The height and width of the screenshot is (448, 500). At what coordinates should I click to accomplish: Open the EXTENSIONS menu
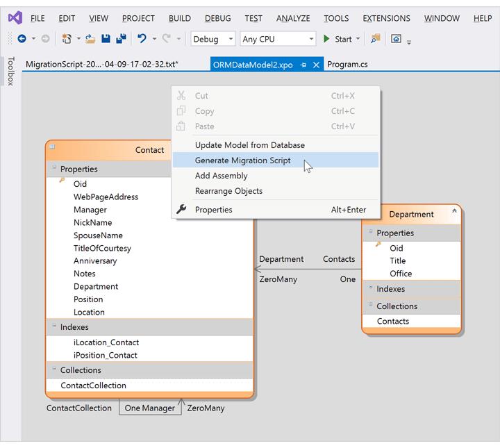tap(387, 19)
